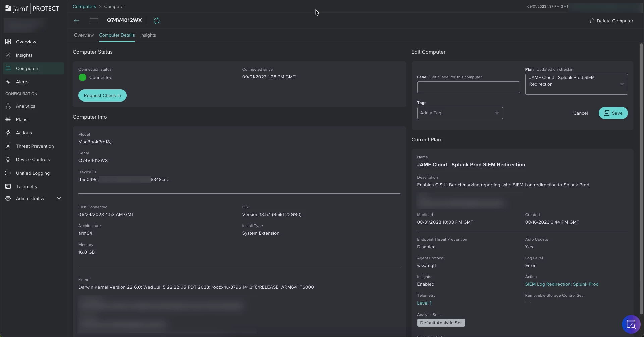The height and width of the screenshot is (337, 644).
Task: Open Overview in the sidebar
Action: tap(34, 42)
